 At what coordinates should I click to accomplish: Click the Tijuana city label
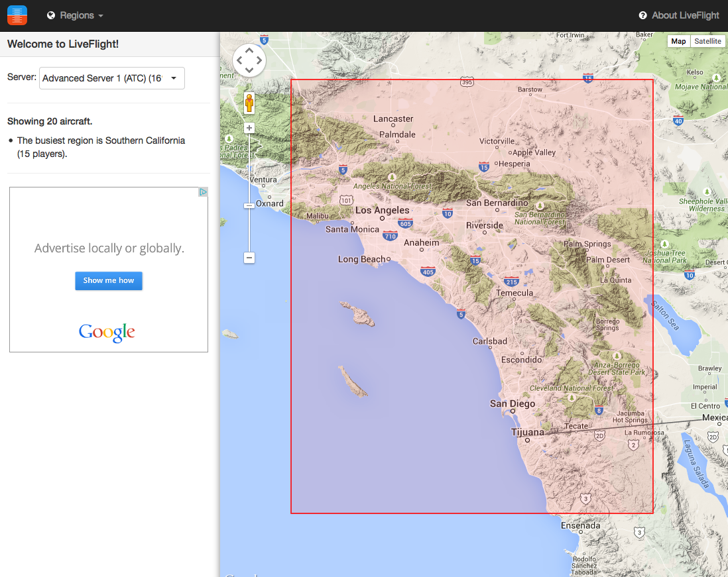pos(527,432)
